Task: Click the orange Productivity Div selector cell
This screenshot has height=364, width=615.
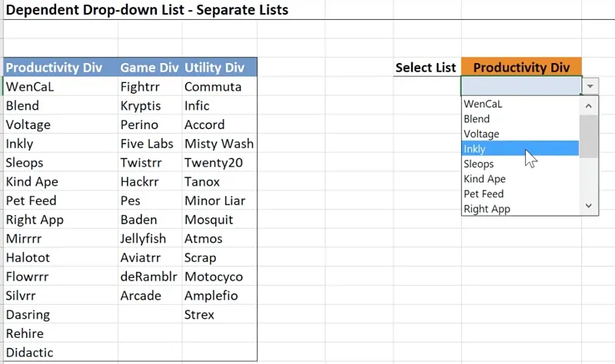Action: 521,68
